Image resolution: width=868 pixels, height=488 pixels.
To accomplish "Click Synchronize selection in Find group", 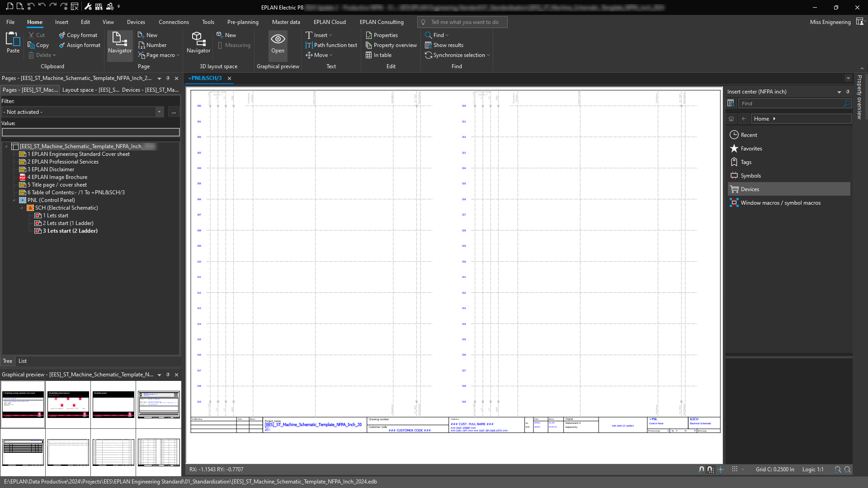I will (458, 55).
